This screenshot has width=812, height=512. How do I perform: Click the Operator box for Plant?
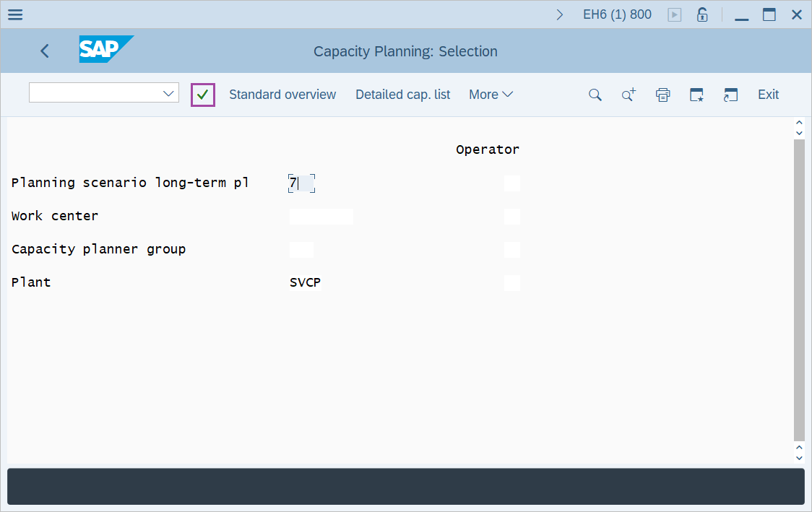(x=511, y=282)
